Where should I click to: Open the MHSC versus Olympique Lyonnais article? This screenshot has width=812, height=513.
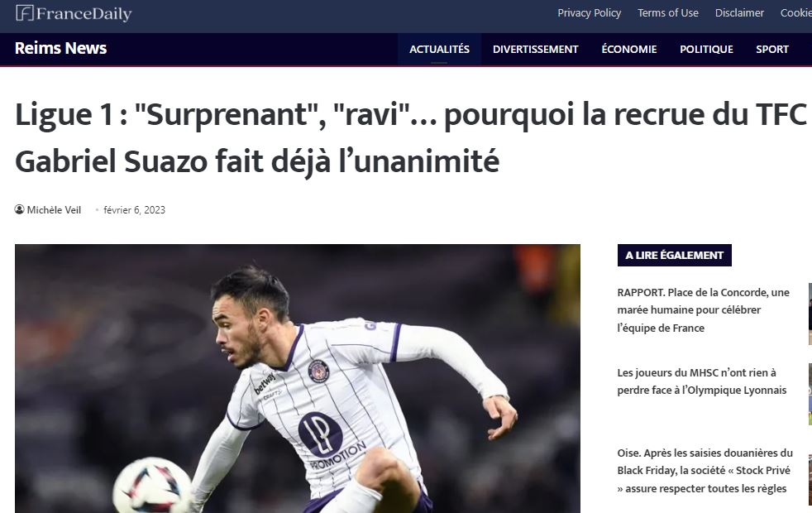(x=702, y=381)
